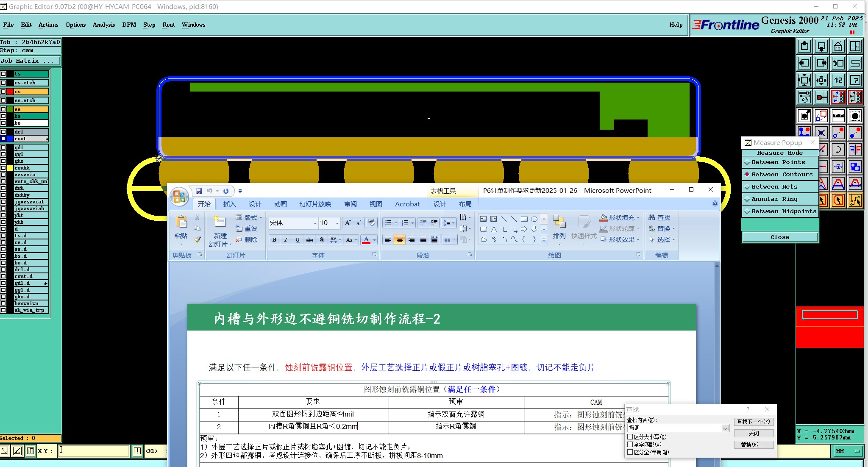Toggle the rout layer checkbox
This screenshot has width=868, height=467.
[x=3, y=139]
